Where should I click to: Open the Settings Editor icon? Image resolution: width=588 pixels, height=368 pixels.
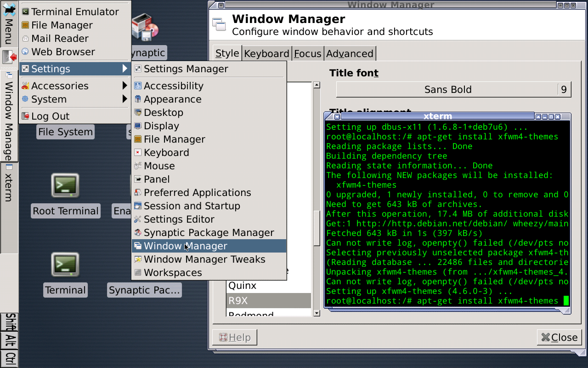click(179, 219)
